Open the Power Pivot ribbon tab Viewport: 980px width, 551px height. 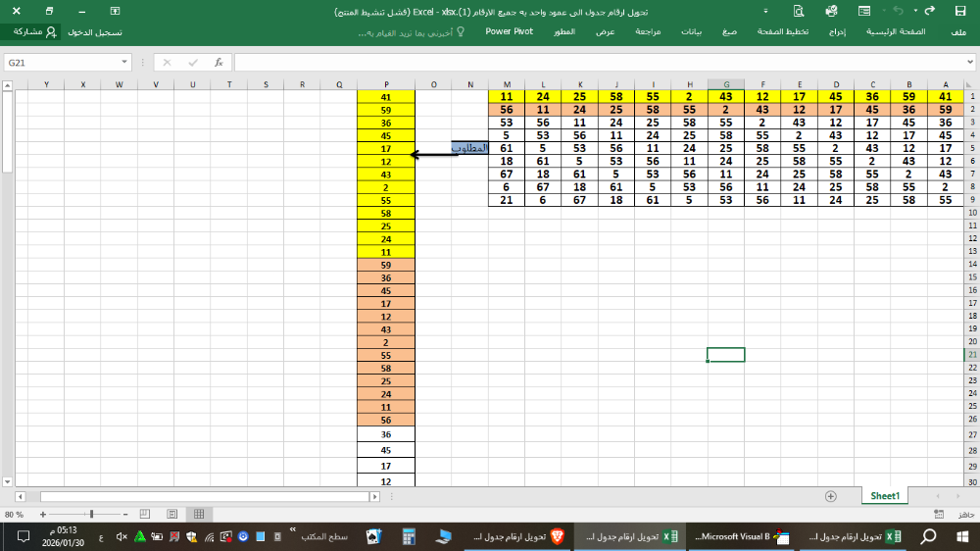(510, 31)
